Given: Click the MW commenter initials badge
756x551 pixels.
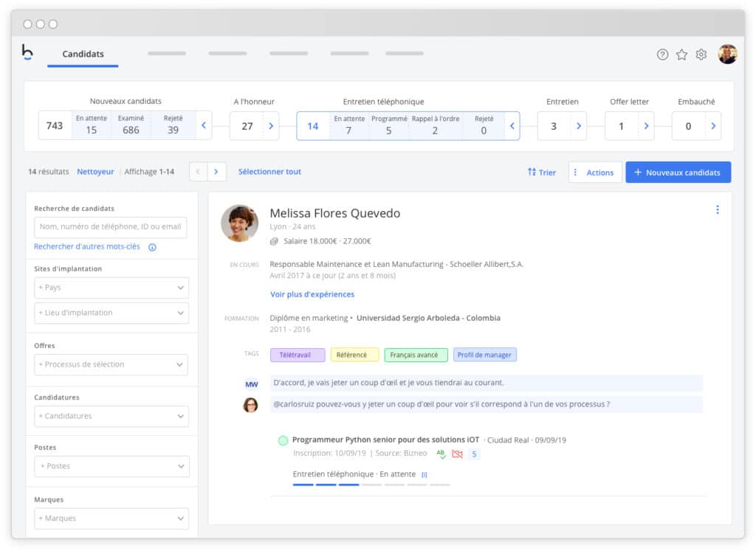Looking at the screenshot, I should 251,384.
